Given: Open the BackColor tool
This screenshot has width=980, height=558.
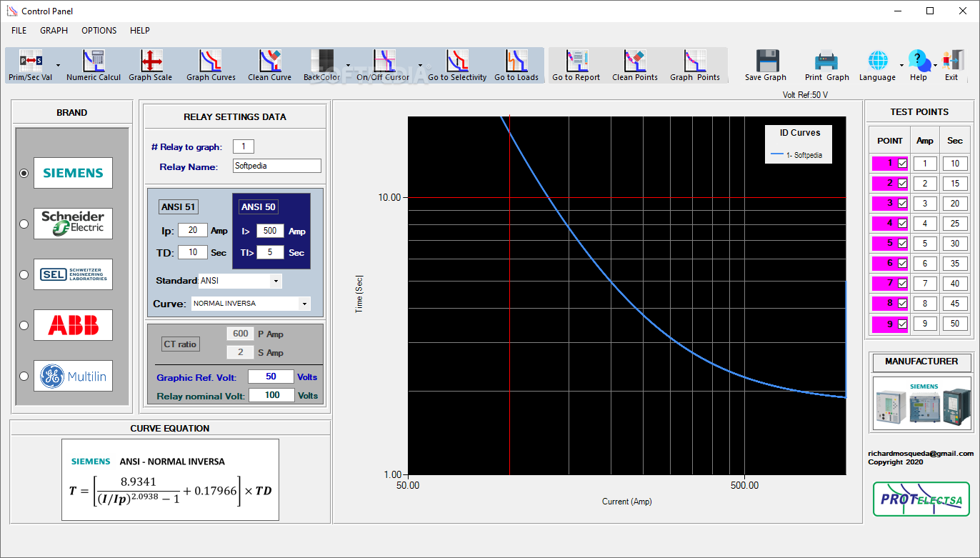Looking at the screenshot, I should [322, 65].
